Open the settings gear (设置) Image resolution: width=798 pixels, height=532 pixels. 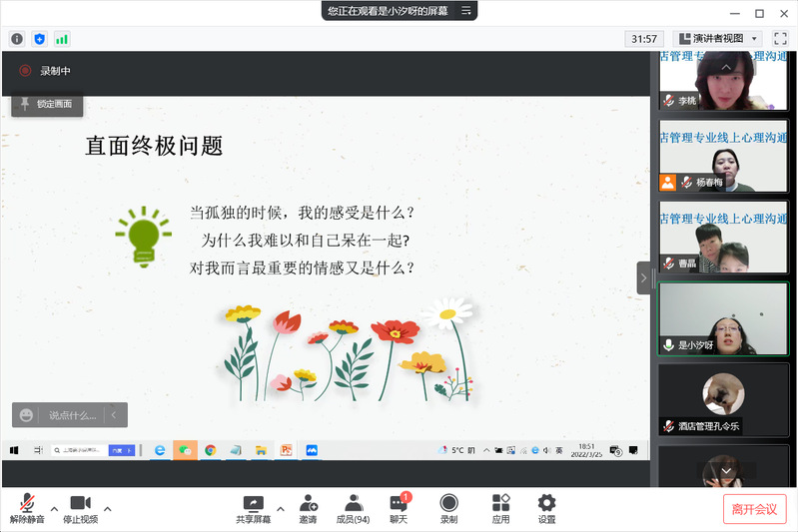pyautogui.click(x=546, y=503)
